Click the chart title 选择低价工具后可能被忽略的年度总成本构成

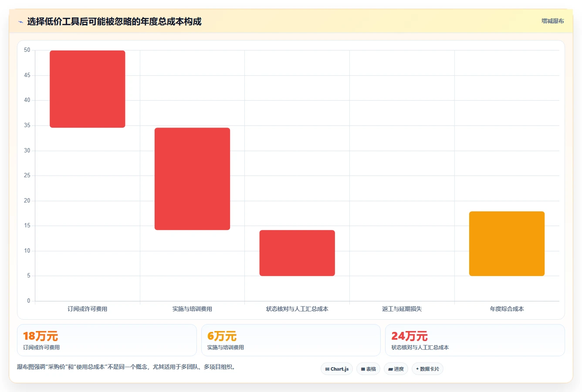click(x=114, y=21)
